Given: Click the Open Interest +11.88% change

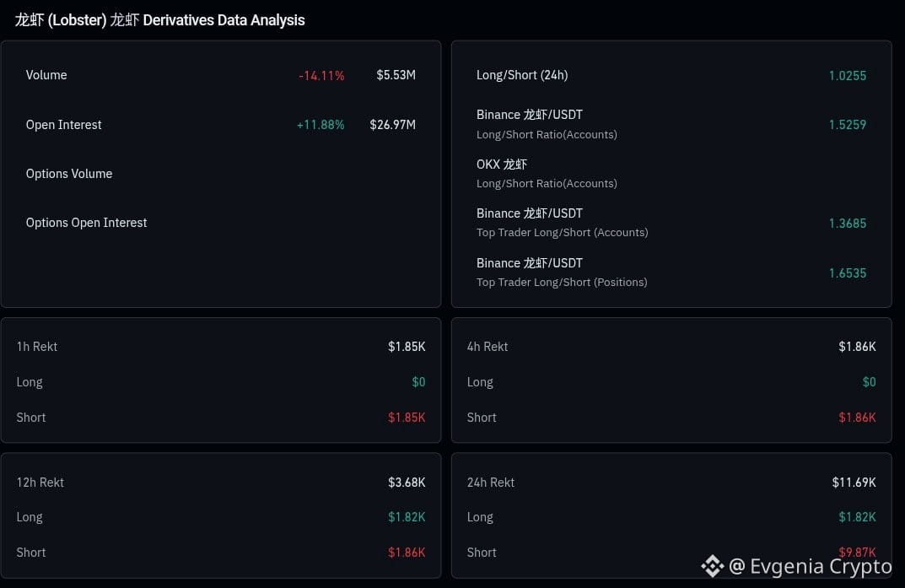Looking at the screenshot, I should pos(321,125).
